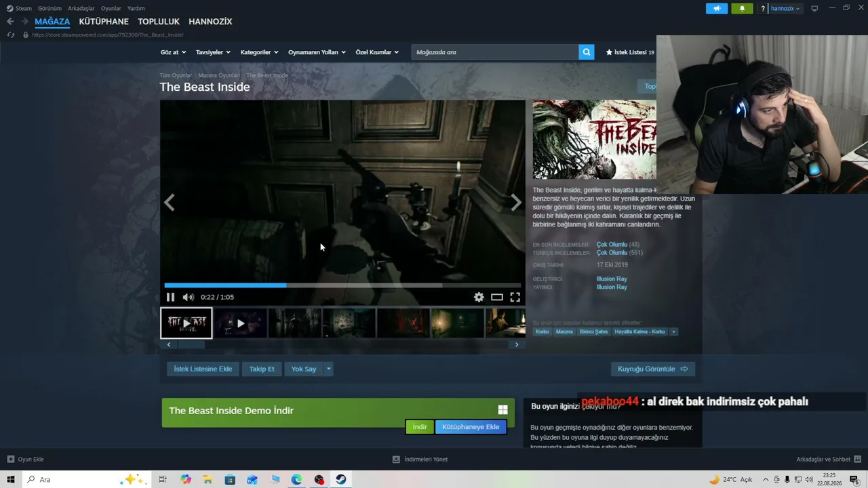868x488 pixels.
Task: Click the Korku tag
Action: coord(542,331)
